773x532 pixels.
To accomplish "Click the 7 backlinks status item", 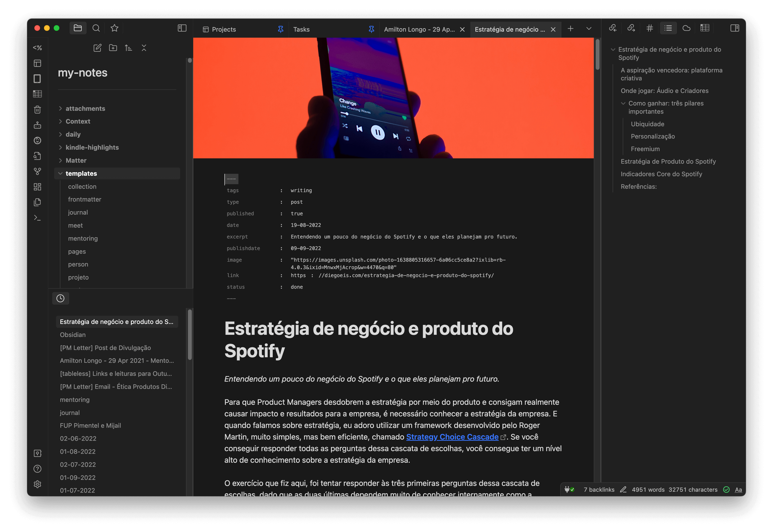I will [x=599, y=490].
